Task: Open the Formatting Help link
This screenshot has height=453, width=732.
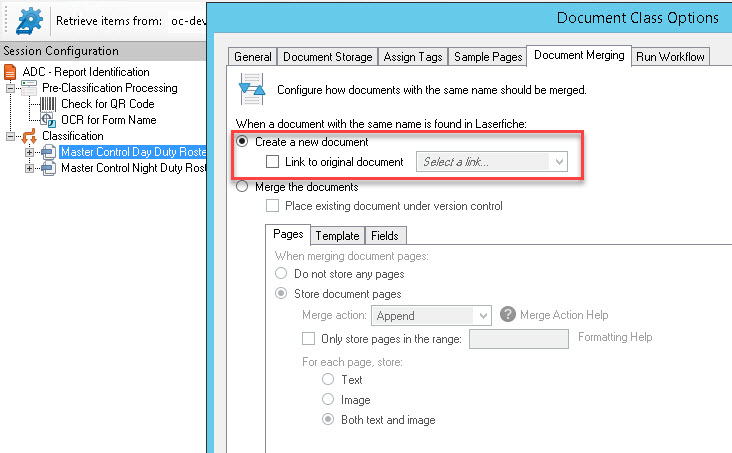Action: point(615,337)
